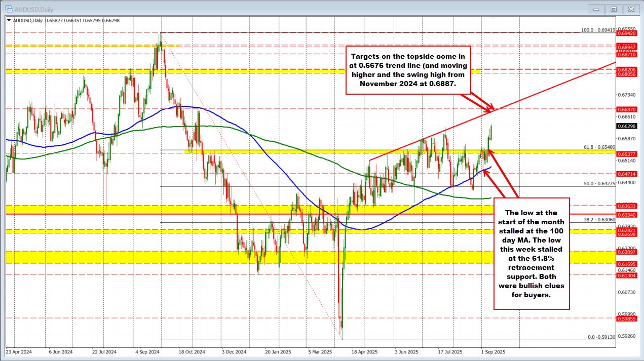Viewport: 644px width, 361px height.
Task: Select the 61.8 - 0.65489 Fibonacci label
Action: pyautogui.click(x=598, y=147)
